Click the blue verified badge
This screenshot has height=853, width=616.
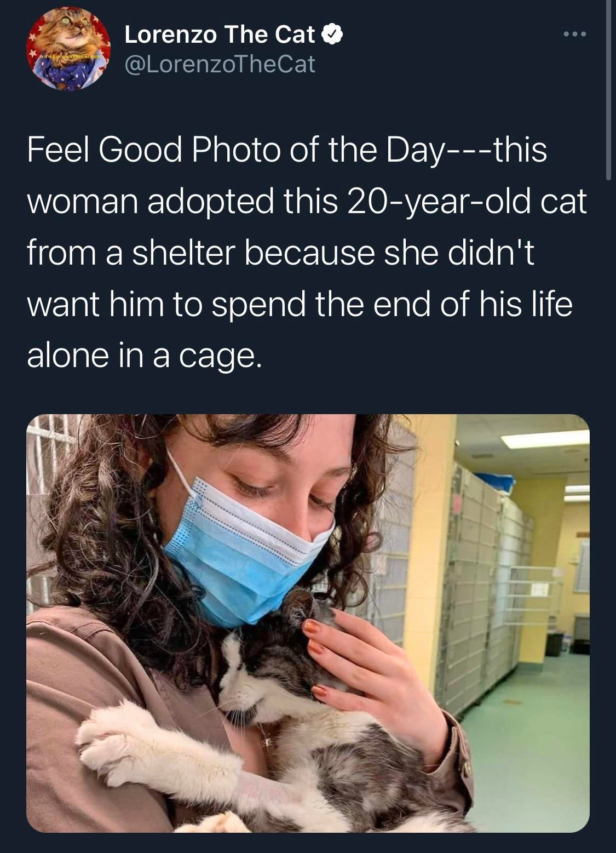pos(332,35)
